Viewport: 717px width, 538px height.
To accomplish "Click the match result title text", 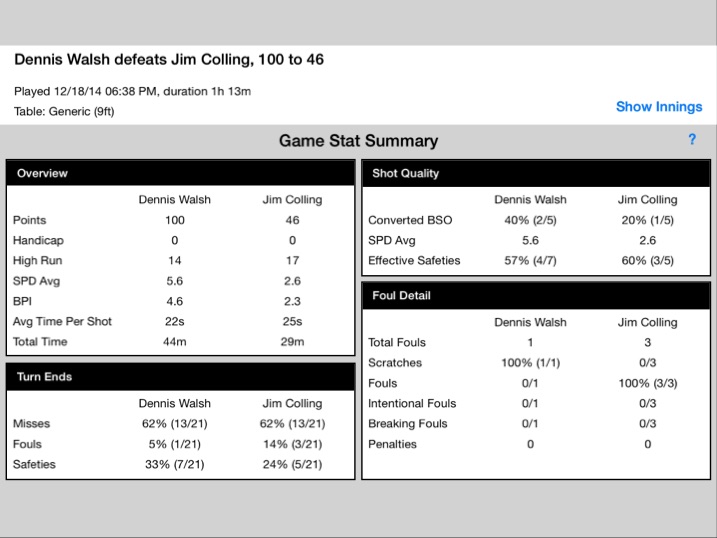I will point(169,59).
